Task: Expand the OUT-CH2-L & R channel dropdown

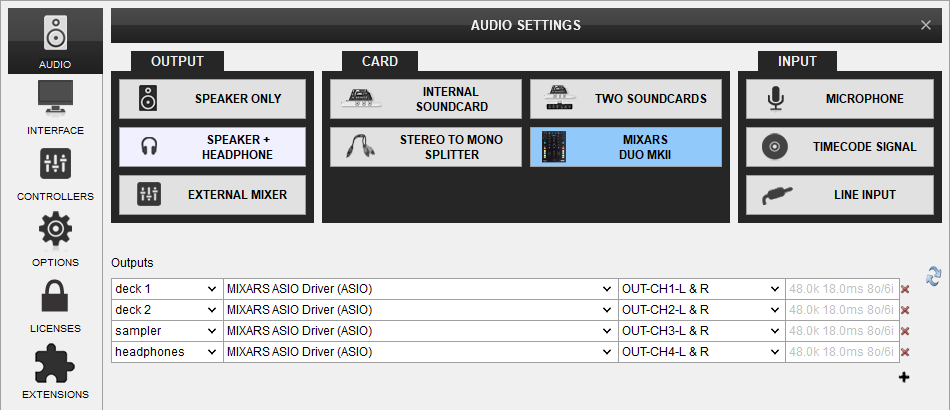Action: tap(701, 310)
